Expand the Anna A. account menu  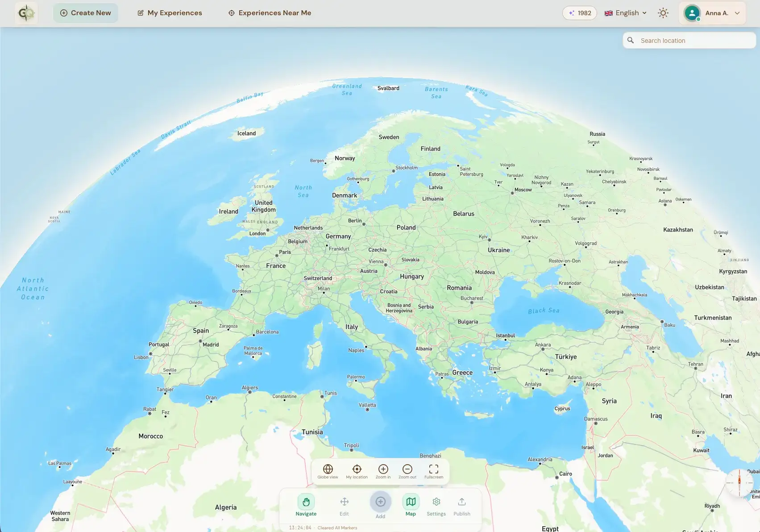pyautogui.click(x=712, y=13)
